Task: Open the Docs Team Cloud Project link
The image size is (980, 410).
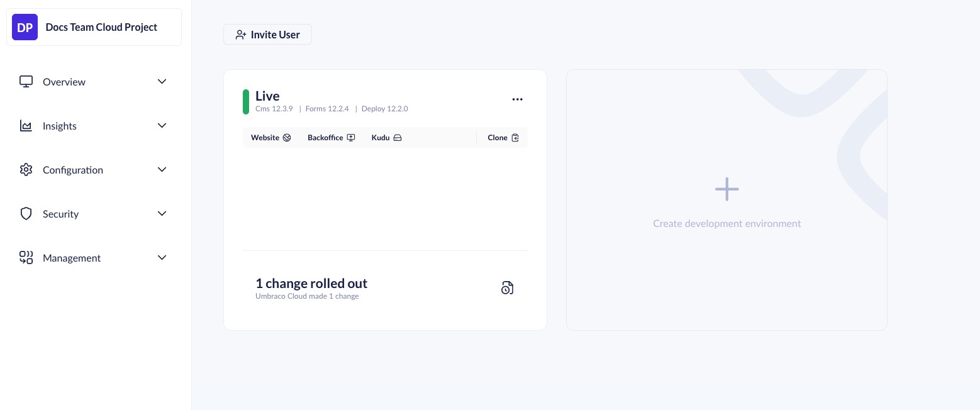Action: pyautogui.click(x=101, y=27)
